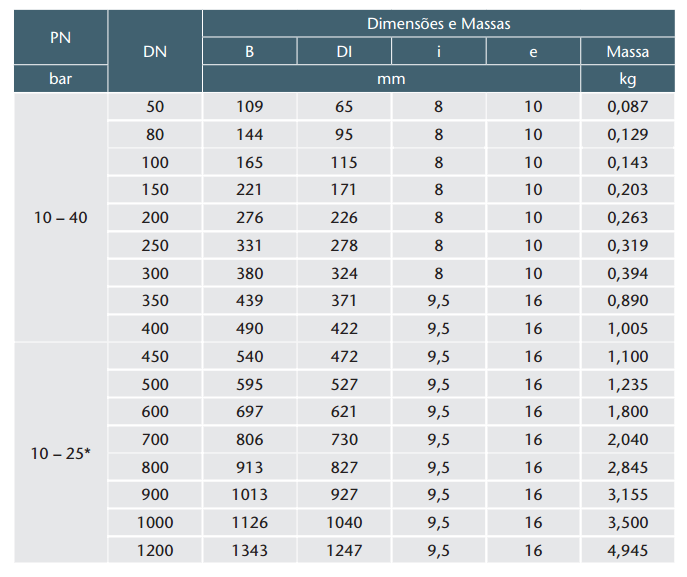Click the kg units header cell
This screenshot has width=687, height=577.
point(627,79)
